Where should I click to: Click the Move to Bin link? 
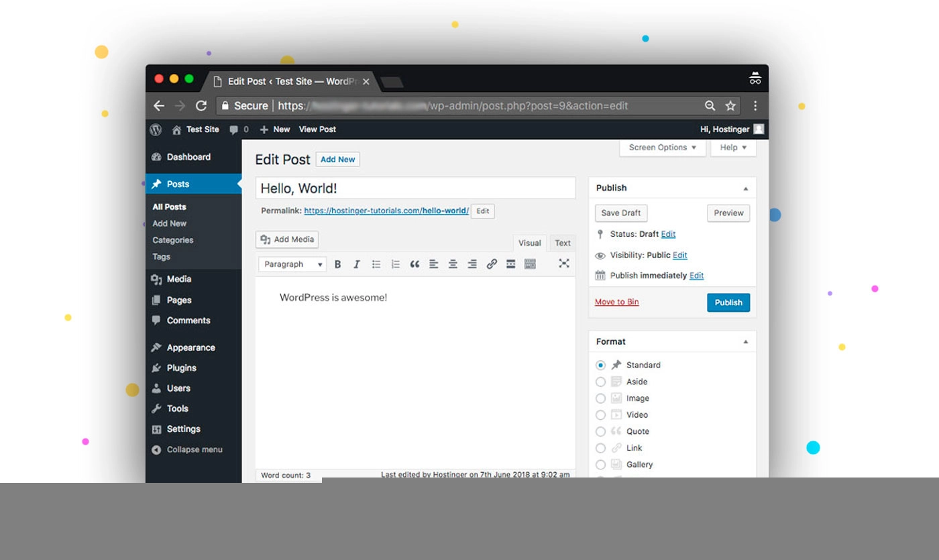[x=616, y=302]
